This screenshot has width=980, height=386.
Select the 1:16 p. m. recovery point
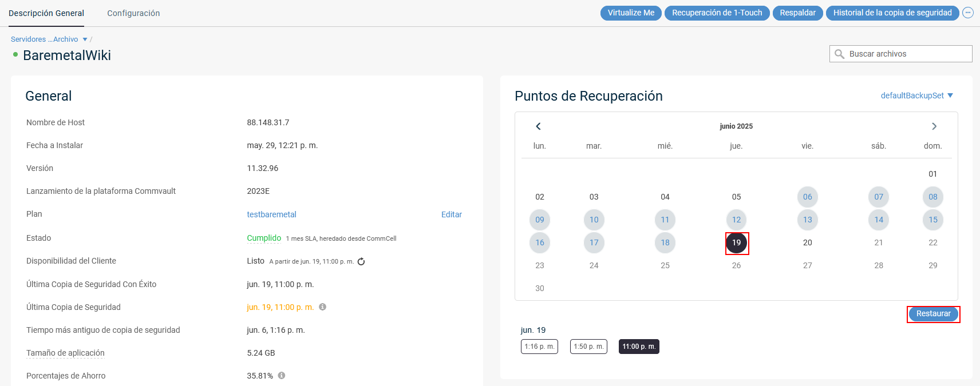(539, 347)
